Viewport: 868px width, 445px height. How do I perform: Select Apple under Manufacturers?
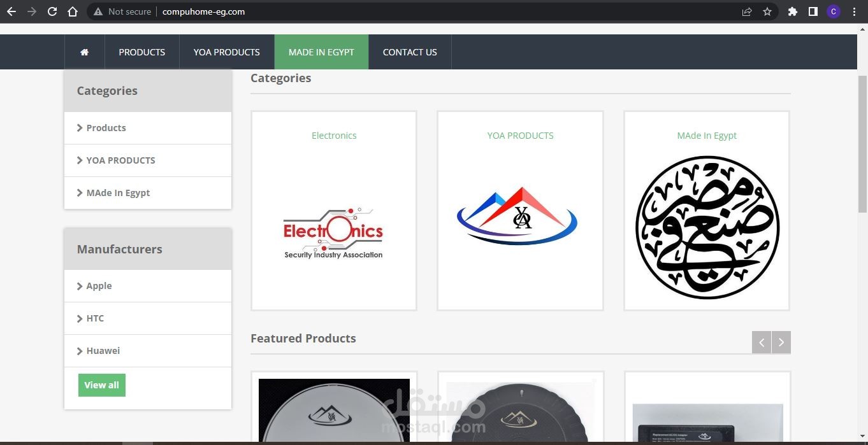[x=99, y=286]
